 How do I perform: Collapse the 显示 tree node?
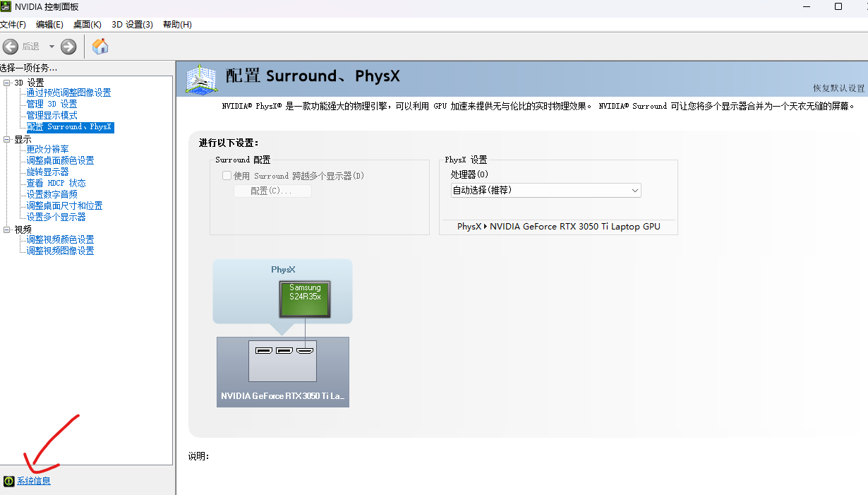7,139
